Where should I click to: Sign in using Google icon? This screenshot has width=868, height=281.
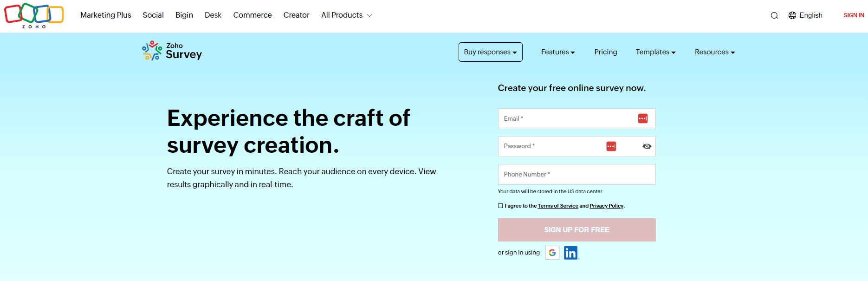[x=552, y=253]
